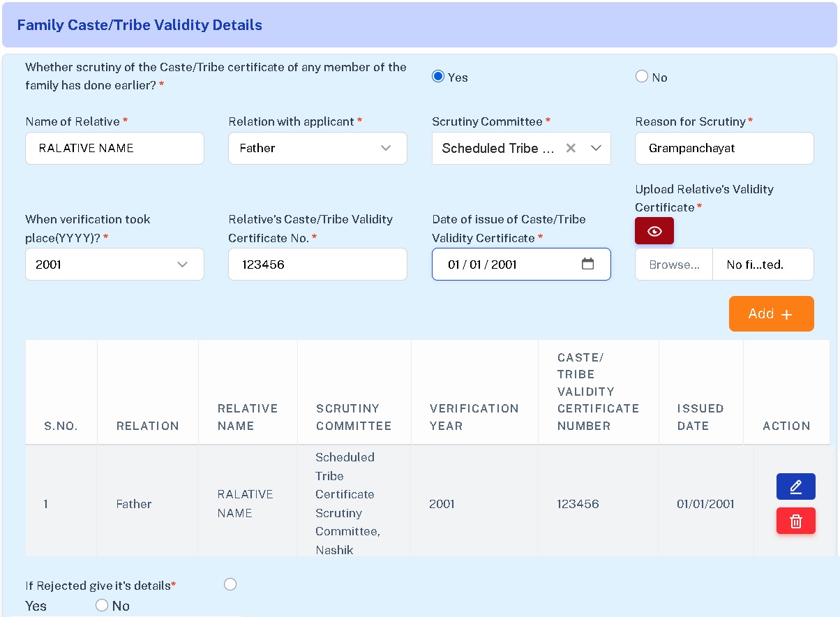Image resolution: width=840 pixels, height=617 pixels.
Task: Click the Name of Relative text field
Action: [114, 148]
